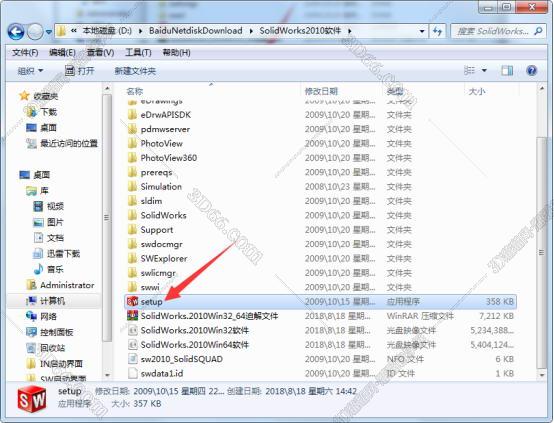Select the 收藏夹 star item

click(39, 96)
